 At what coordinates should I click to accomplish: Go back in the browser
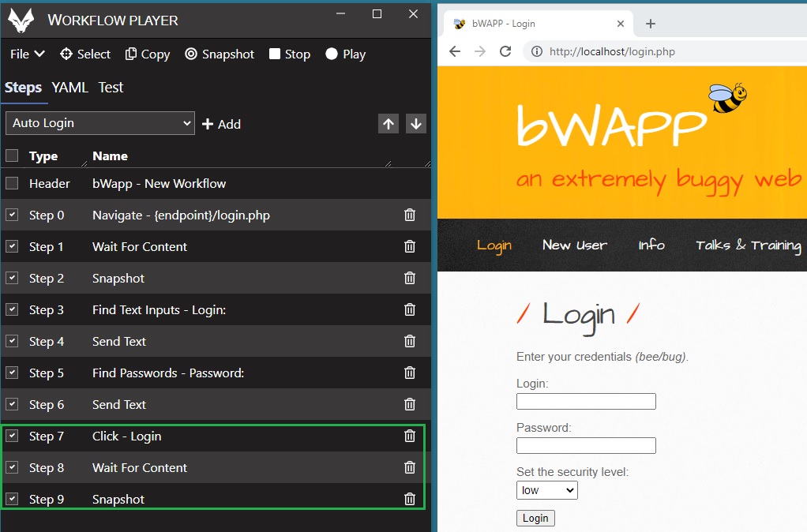click(x=455, y=51)
